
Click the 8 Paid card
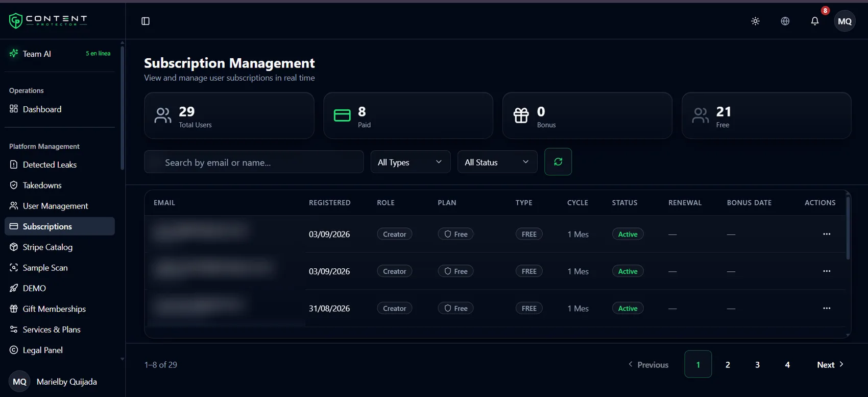click(x=408, y=115)
